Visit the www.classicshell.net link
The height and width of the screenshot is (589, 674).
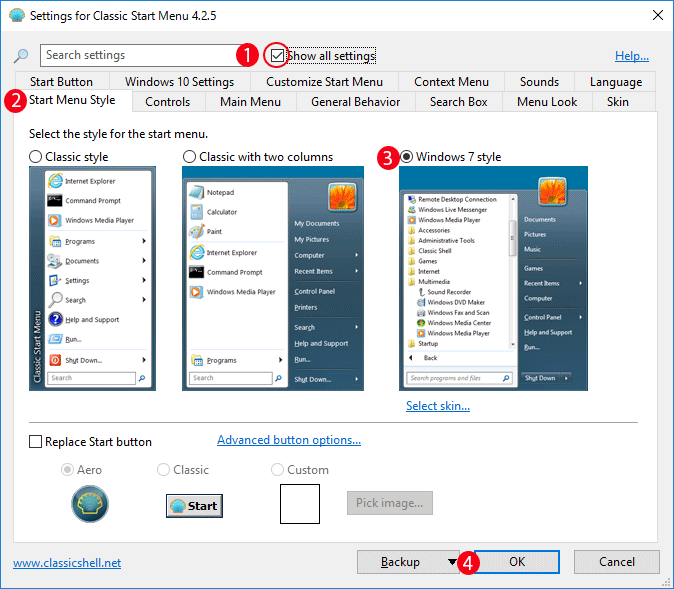click(67, 562)
